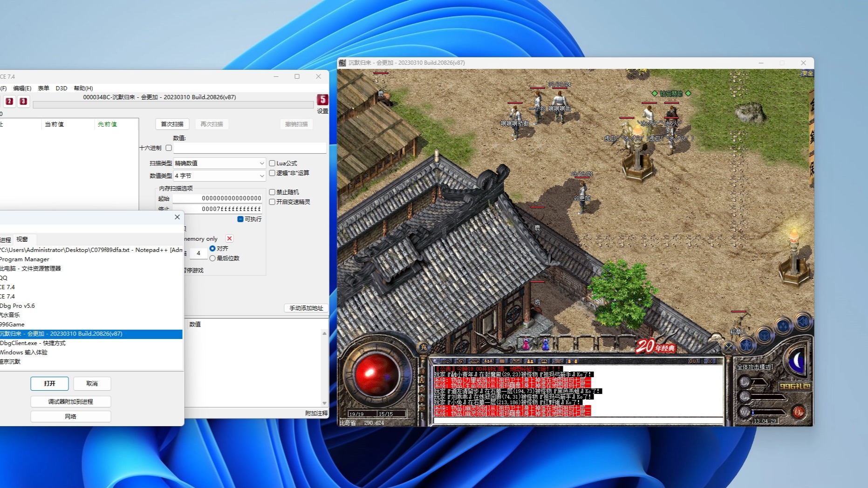This screenshot has width=868, height=488.
Task: Open the 扫描类型 scan type dropdown
Action: (219, 163)
